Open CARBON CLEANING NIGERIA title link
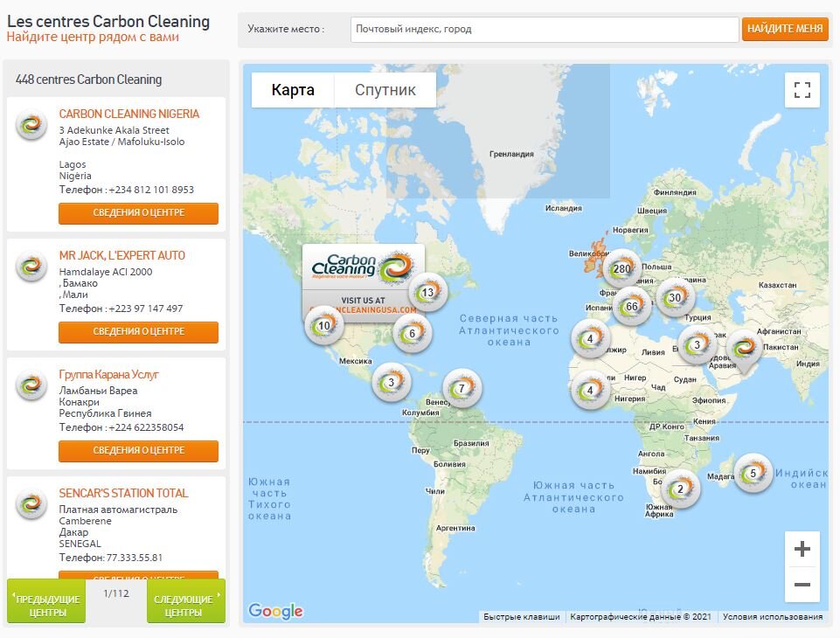The width and height of the screenshot is (840, 638). coord(129,114)
